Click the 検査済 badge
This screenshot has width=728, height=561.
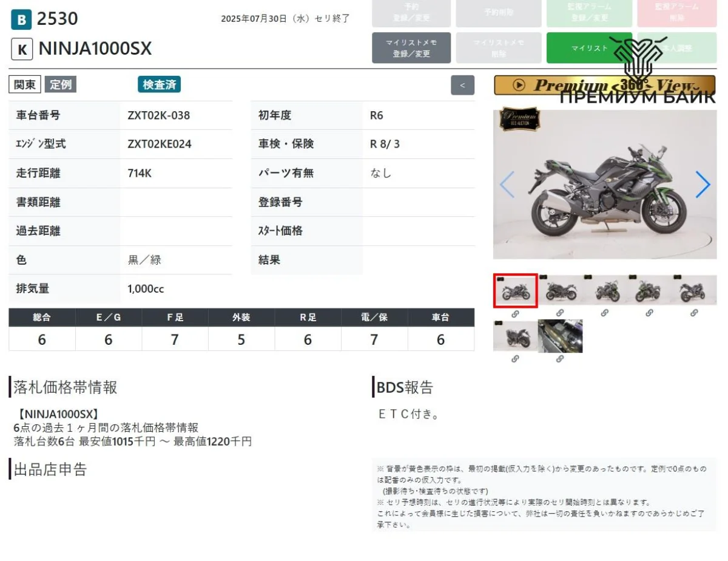[x=159, y=85]
